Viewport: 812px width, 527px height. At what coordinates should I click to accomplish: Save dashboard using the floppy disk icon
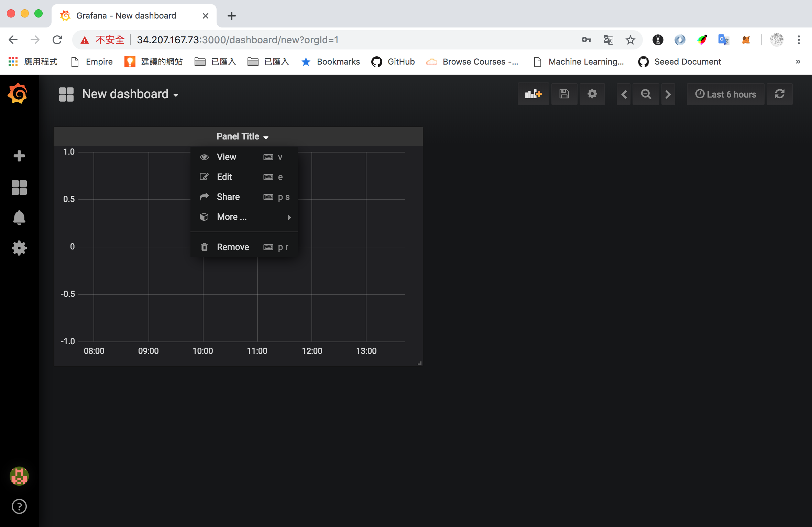[x=564, y=94]
